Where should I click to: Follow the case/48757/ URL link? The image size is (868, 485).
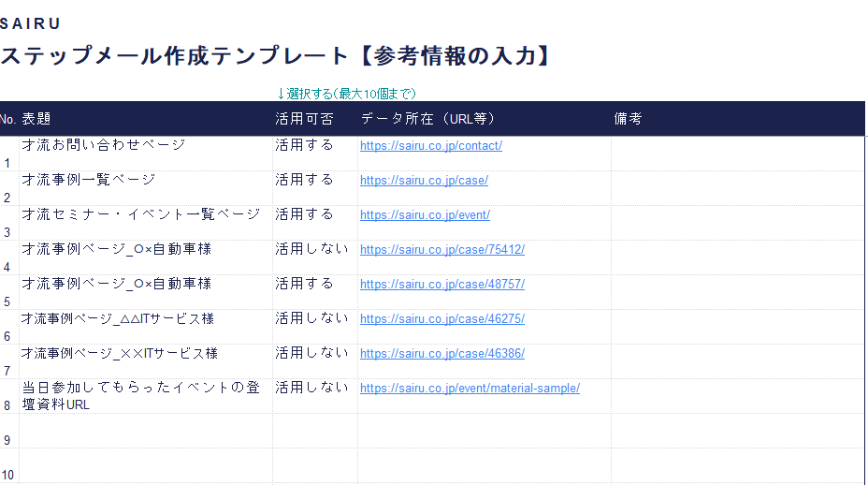pos(441,285)
